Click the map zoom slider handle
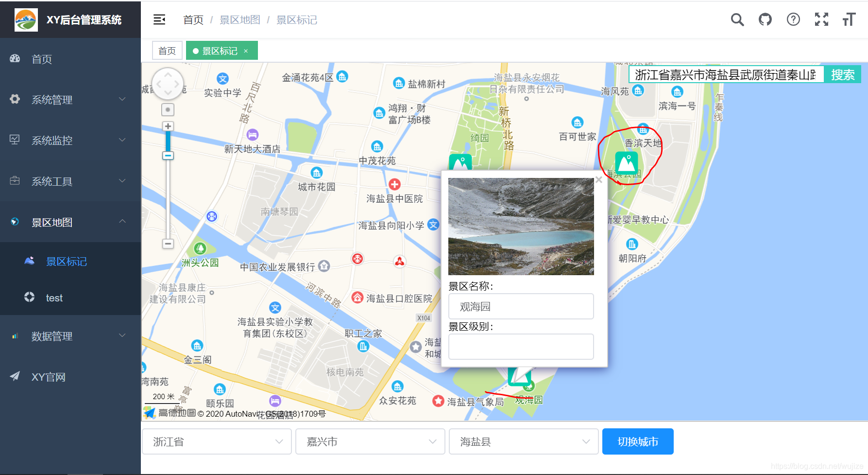This screenshot has width=868, height=475. tap(168, 156)
